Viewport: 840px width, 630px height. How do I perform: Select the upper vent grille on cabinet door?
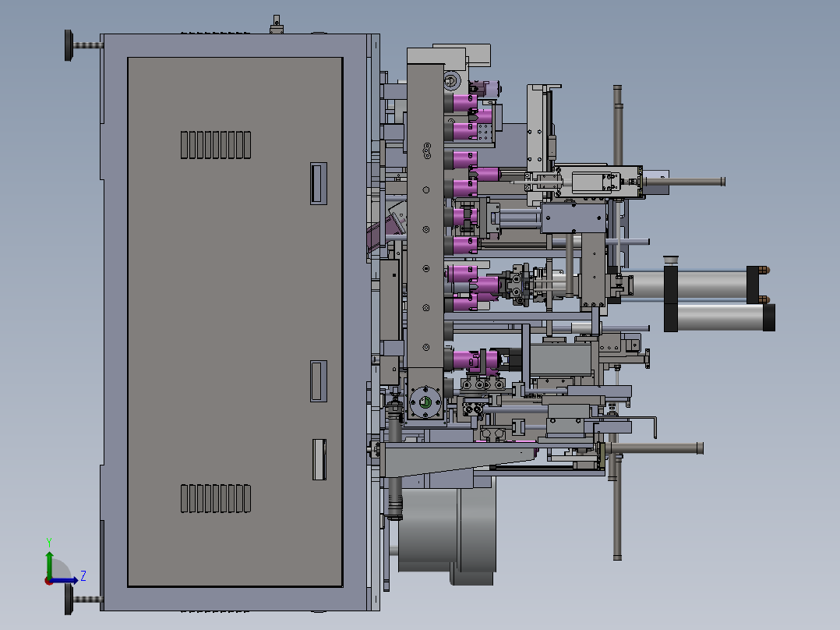(216, 145)
